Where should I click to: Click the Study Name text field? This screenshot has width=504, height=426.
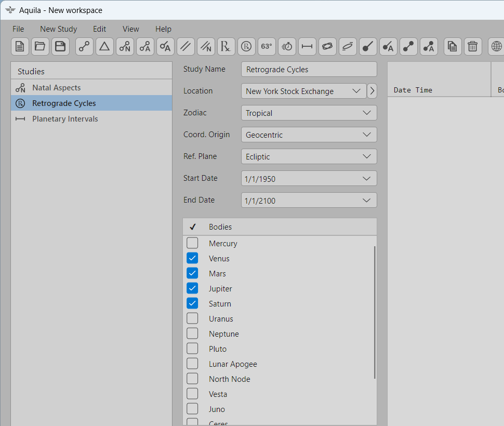tap(309, 69)
